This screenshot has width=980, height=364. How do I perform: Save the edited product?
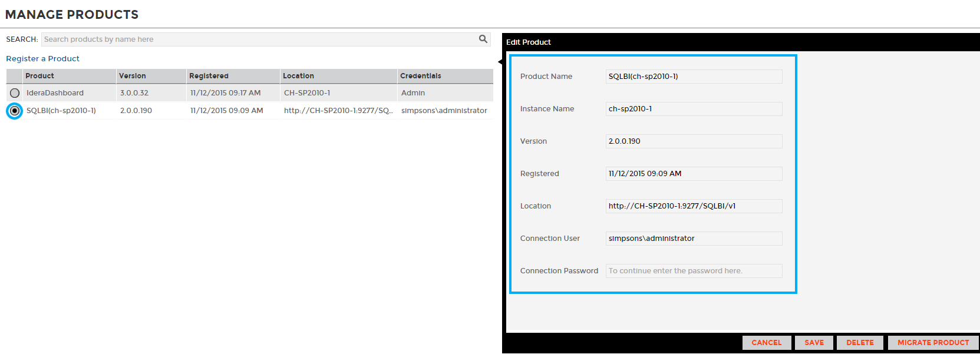(x=814, y=343)
